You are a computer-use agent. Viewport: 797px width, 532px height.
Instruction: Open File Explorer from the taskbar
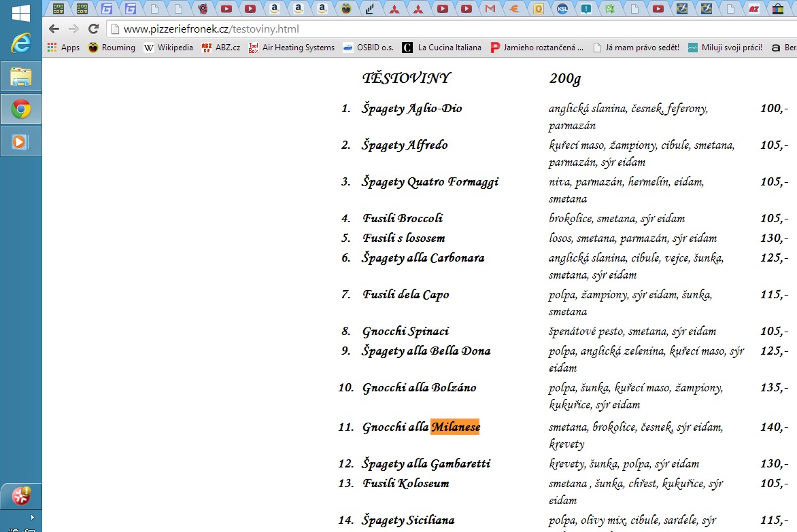click(21, 77)
